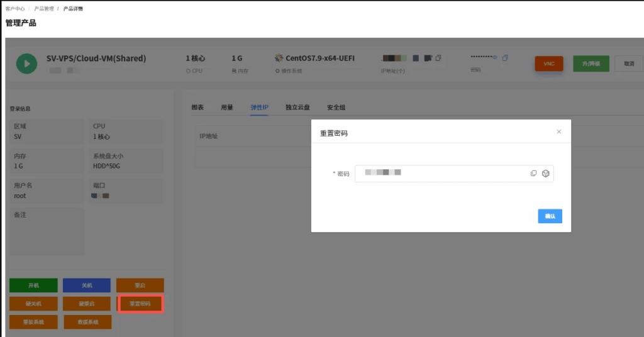Click the root username value
Screen dimensions: 644x337
[x=19, y=196]
